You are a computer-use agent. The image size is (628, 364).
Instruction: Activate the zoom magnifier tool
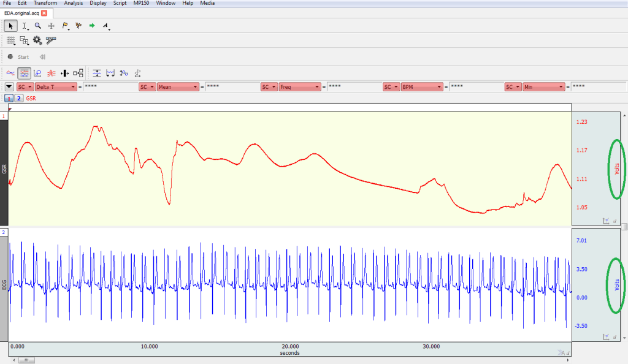coord(37,26)
